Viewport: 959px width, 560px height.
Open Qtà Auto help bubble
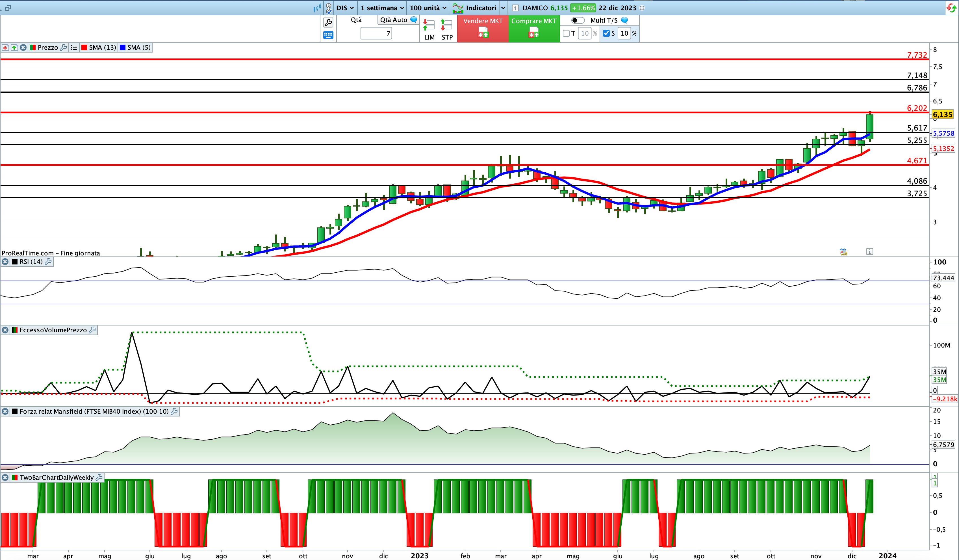point(414,20)
